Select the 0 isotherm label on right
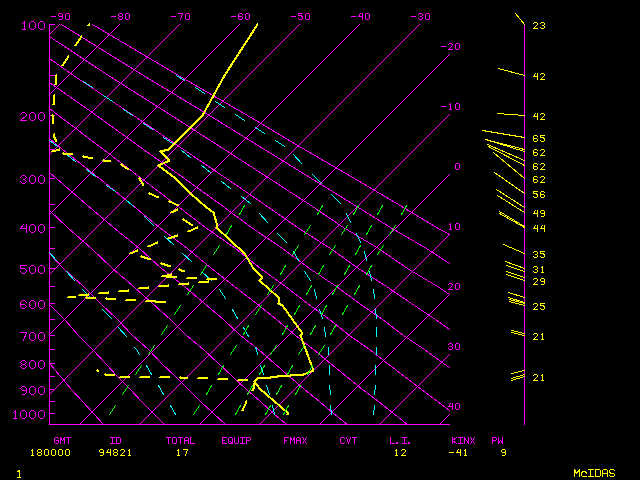Screen dimensions: 640x480 point(456,166)
